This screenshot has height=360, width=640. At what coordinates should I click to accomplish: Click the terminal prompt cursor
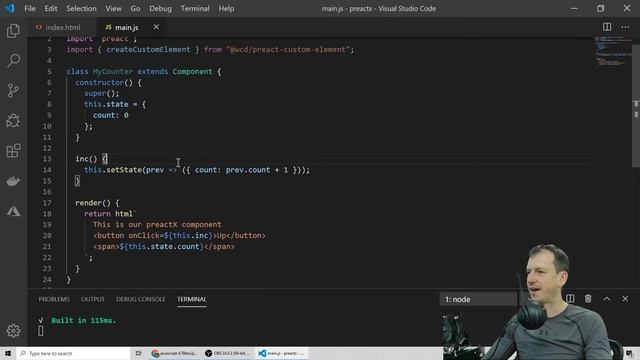coord(40,331)
